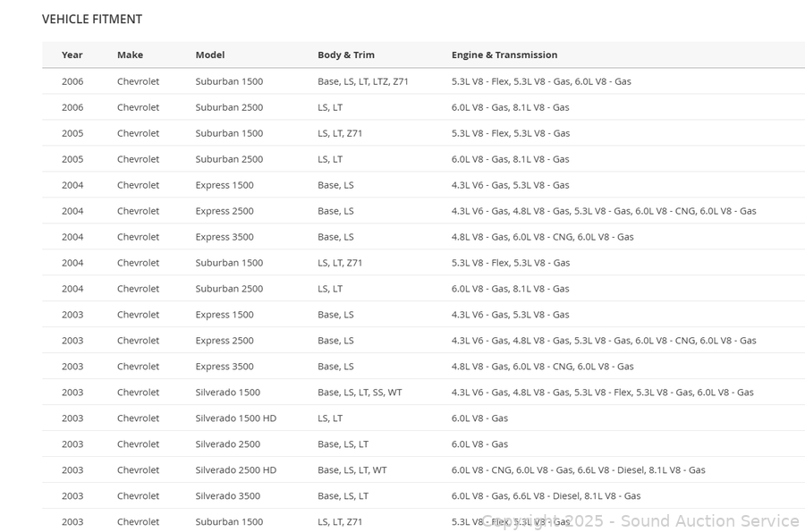
Task: Click the Silverado 3500 model cell
Action: click(x=227, y=495)
